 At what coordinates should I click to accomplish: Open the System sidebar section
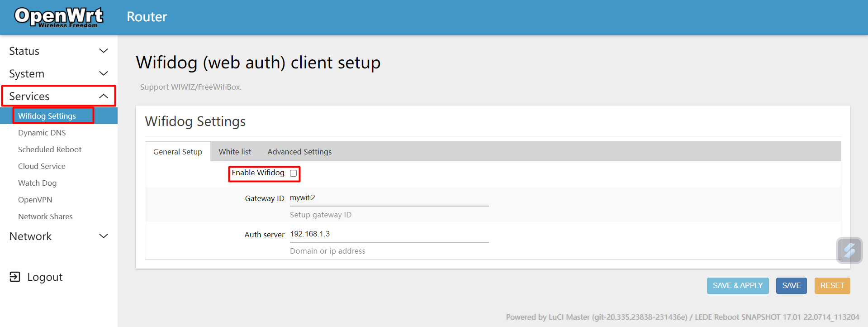(x=59, y=73)
